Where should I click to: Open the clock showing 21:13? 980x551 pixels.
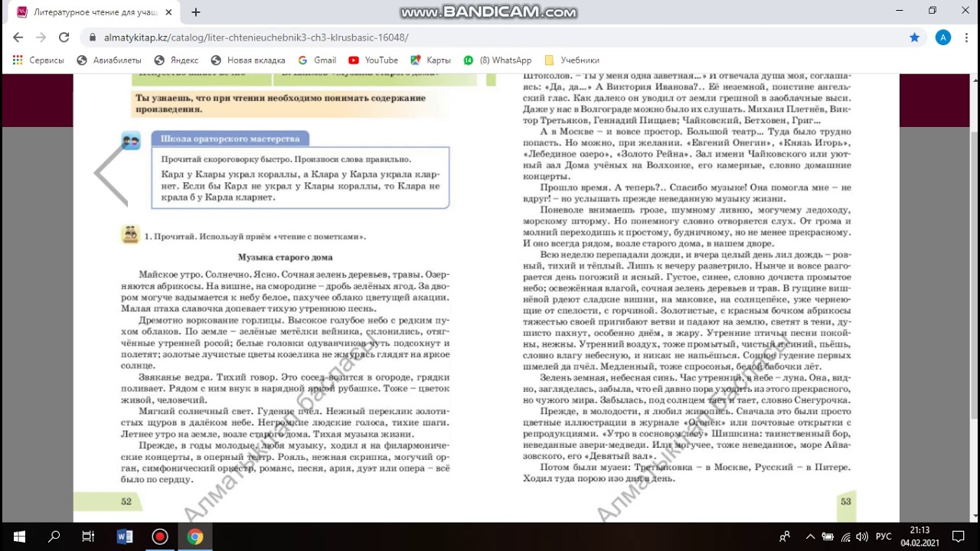point(920,536)
